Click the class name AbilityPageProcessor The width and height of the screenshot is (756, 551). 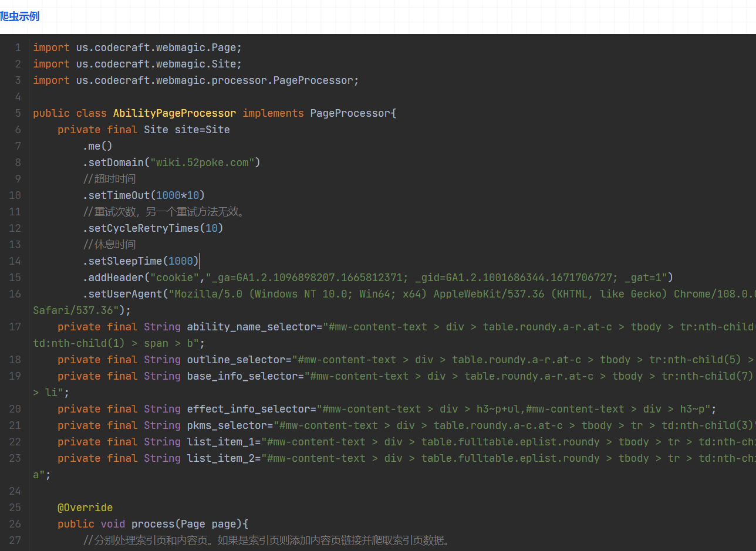coord(175,113)
